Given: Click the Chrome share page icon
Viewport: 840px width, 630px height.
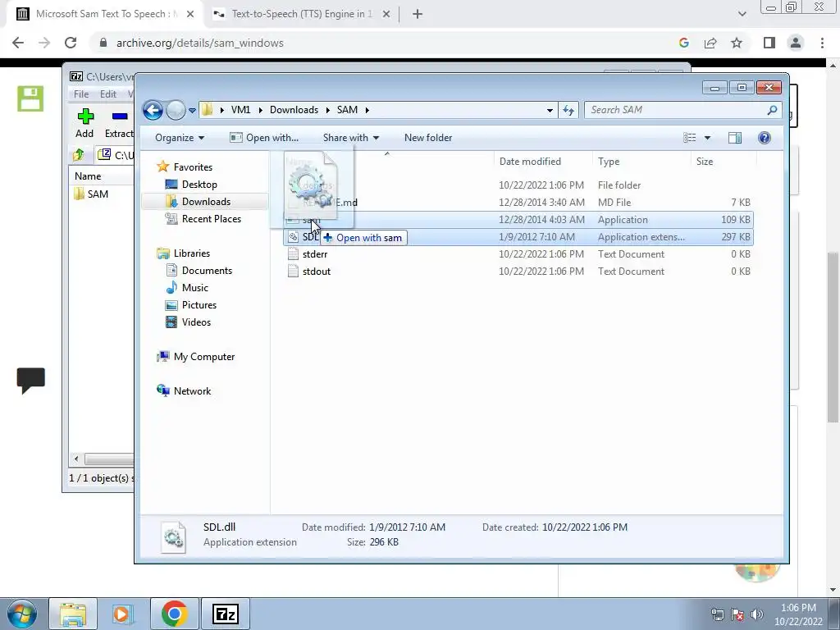Looking at the screenshot, I should pos(710,43).
